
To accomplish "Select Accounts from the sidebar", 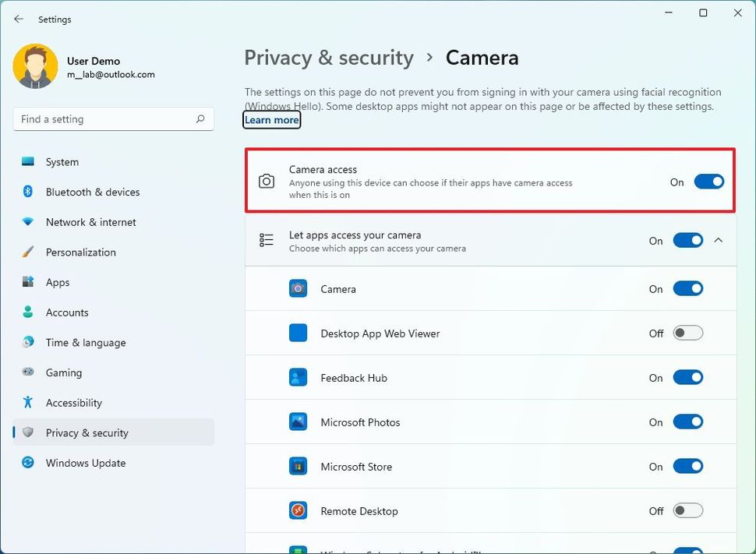I will (x=69, y=312).
